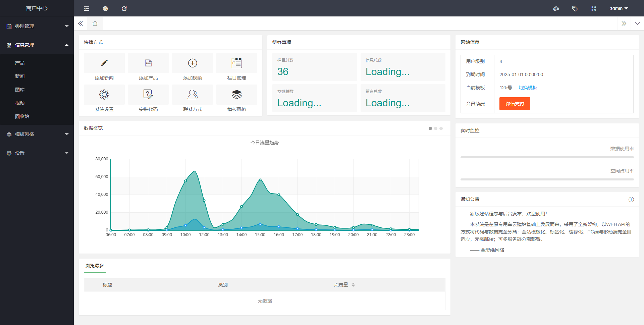Image resolution: width=644 pixels, height=325 pixels.
Task: Click the 数据使用率 progress bar
Action: click(x=547, y=157)
